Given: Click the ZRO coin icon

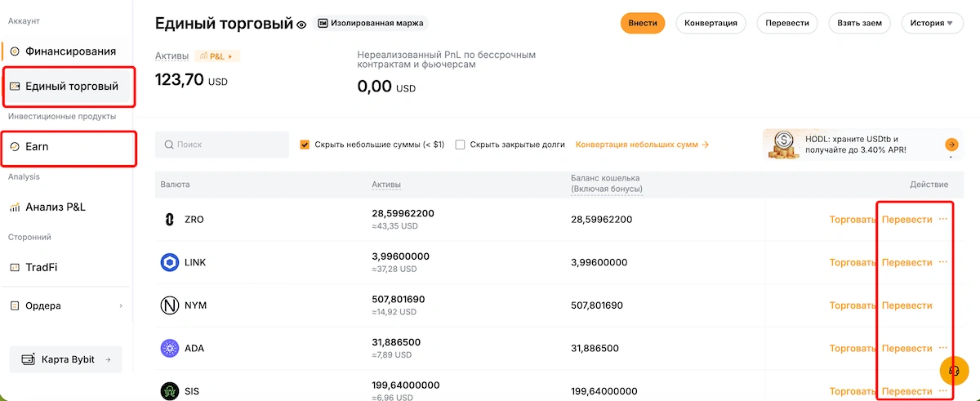Looking at the screenshot, I should click(x=170, y=220).
